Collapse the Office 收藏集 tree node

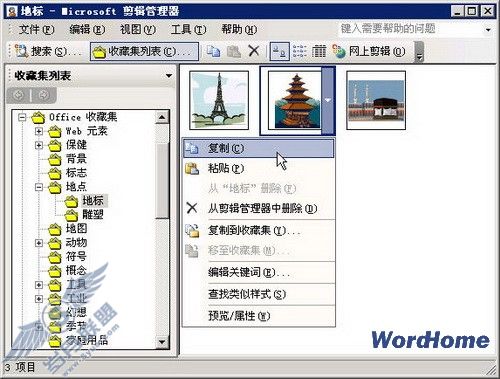22,117
